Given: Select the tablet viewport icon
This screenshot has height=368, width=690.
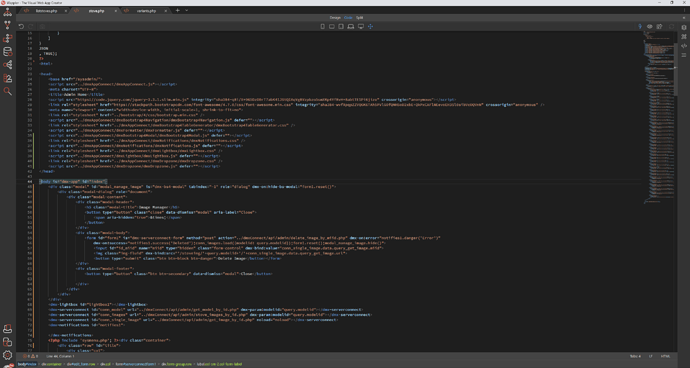Looking at the screenshot, I should [341, 27].
